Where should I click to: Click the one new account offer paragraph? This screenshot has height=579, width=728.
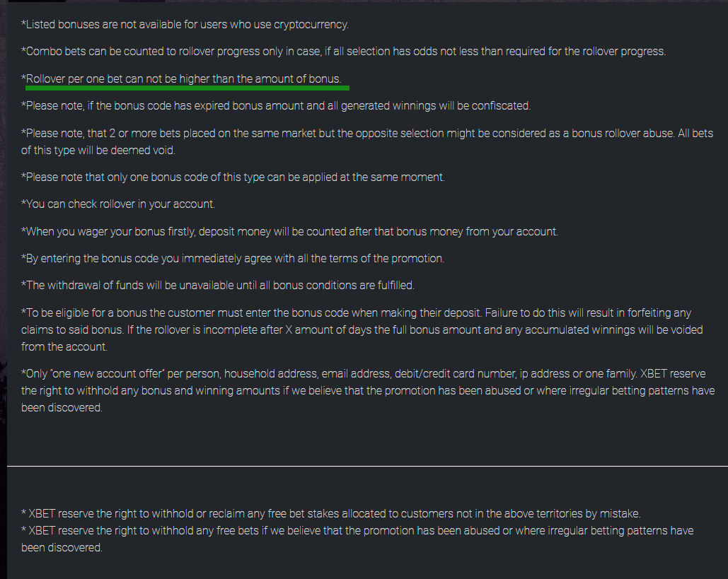click(368, 391)
